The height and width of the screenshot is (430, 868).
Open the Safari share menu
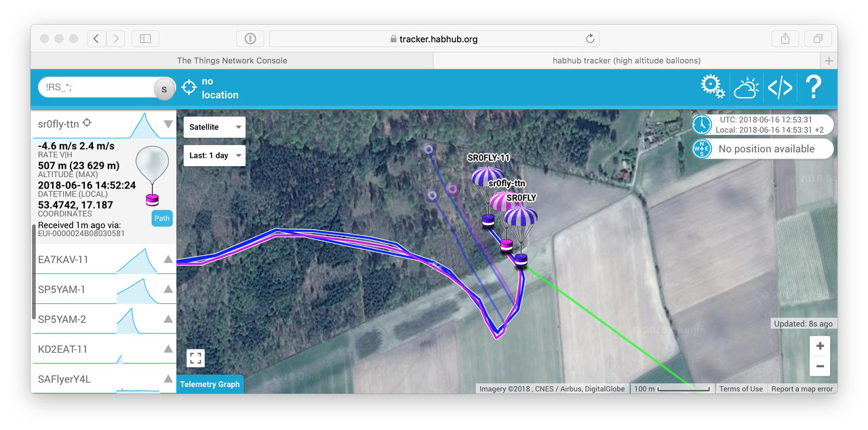point(785,39)
